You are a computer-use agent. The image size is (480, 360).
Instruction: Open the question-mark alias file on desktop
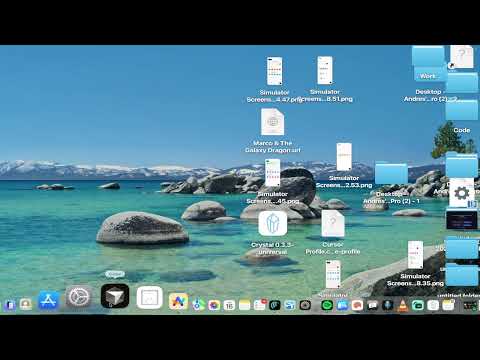pyautogui.click(x=462, y=57)
